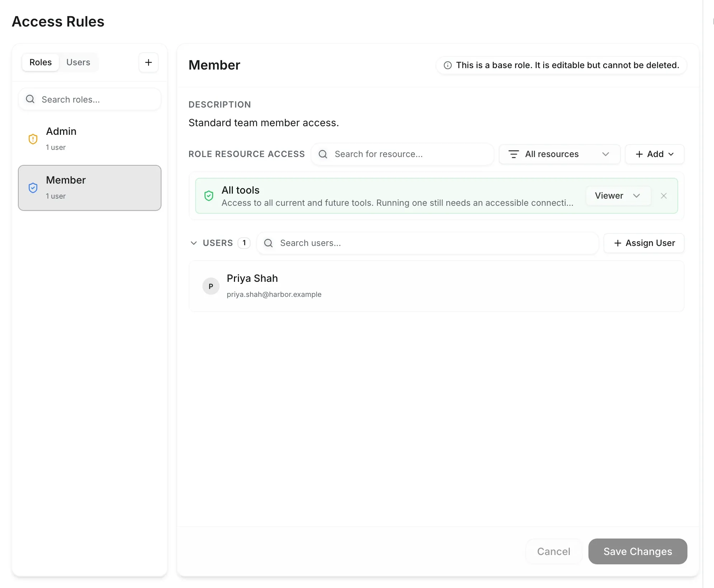714x588 pixels.
Task: Switch to the Users tab
Action: 78,62
